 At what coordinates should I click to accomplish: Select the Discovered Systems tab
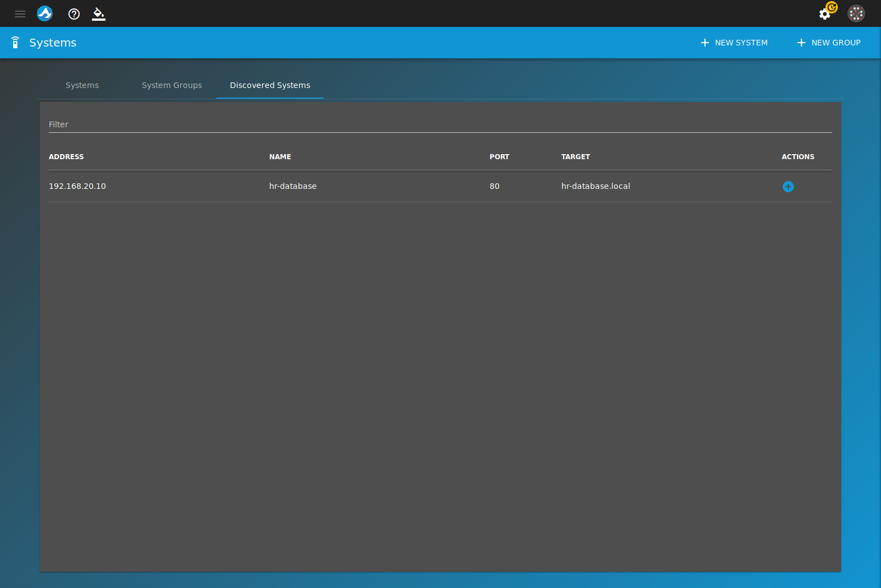coord(270,85)
